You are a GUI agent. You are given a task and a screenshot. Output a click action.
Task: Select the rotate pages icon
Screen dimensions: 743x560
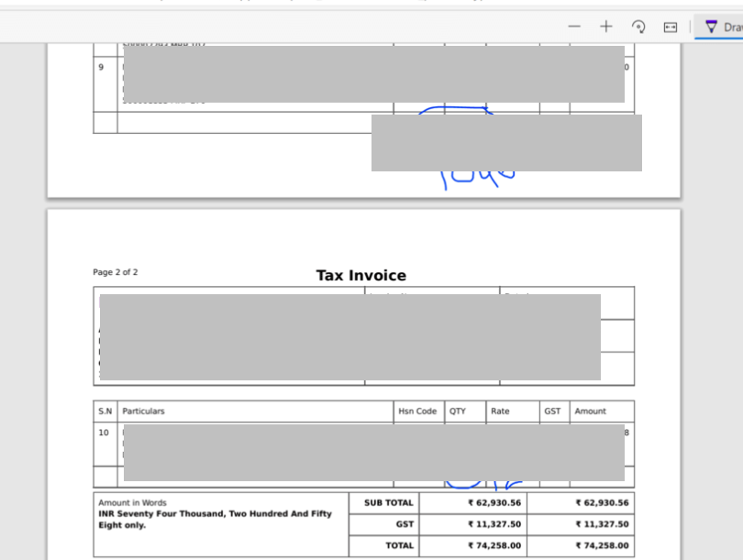639,26
